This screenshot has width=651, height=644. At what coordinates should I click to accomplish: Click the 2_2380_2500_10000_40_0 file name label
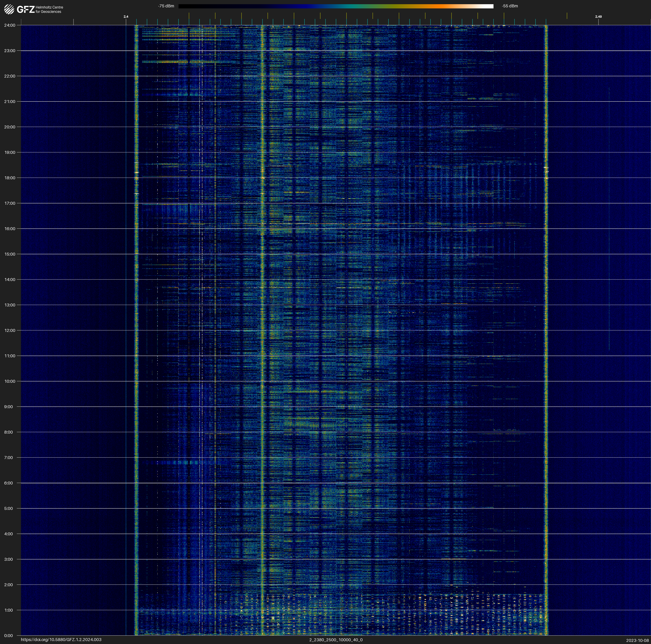336,640
